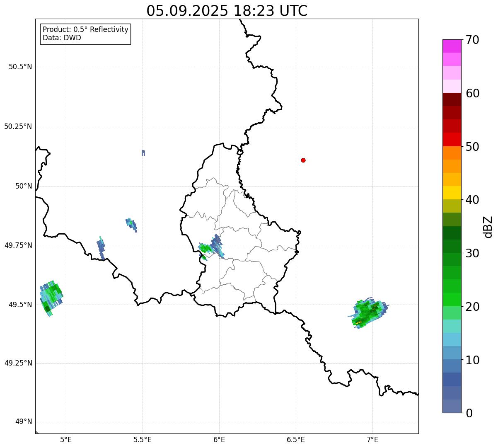
Task: Click the radar echo cell near 4.9°E 49.5°N
Action: tap(51, 298)
